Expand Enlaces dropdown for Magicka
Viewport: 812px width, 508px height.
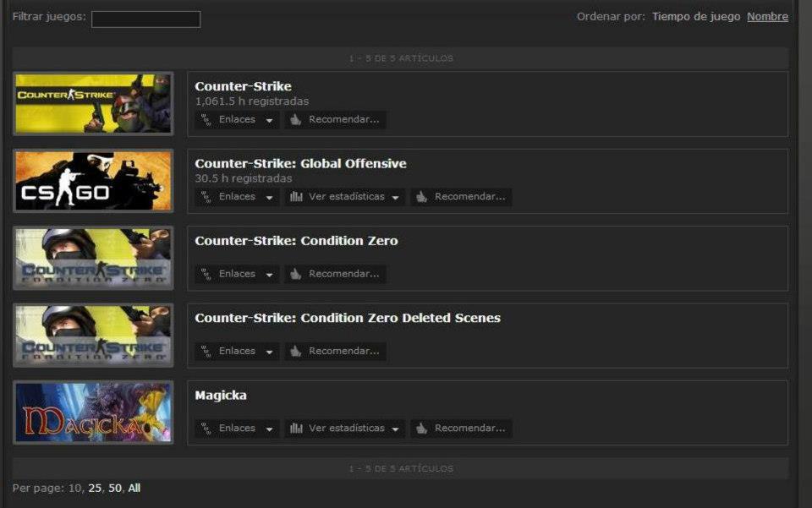[x=237, y=428]
